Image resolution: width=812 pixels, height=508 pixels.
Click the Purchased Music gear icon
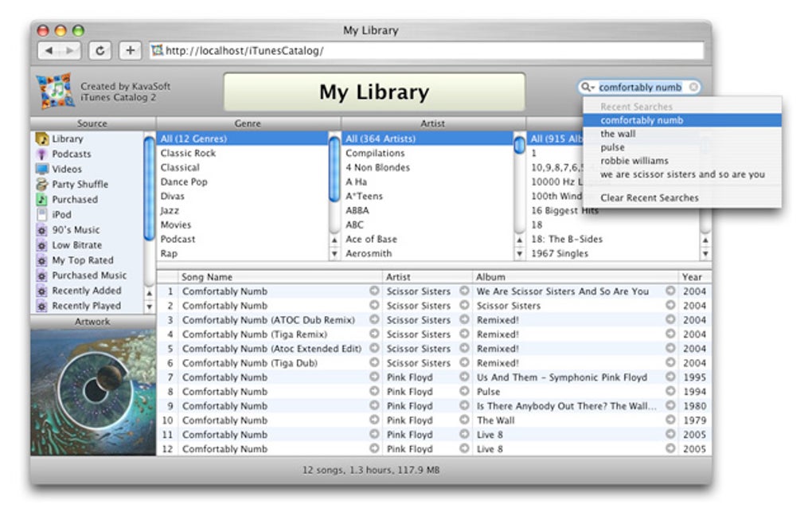pos(42,275)
